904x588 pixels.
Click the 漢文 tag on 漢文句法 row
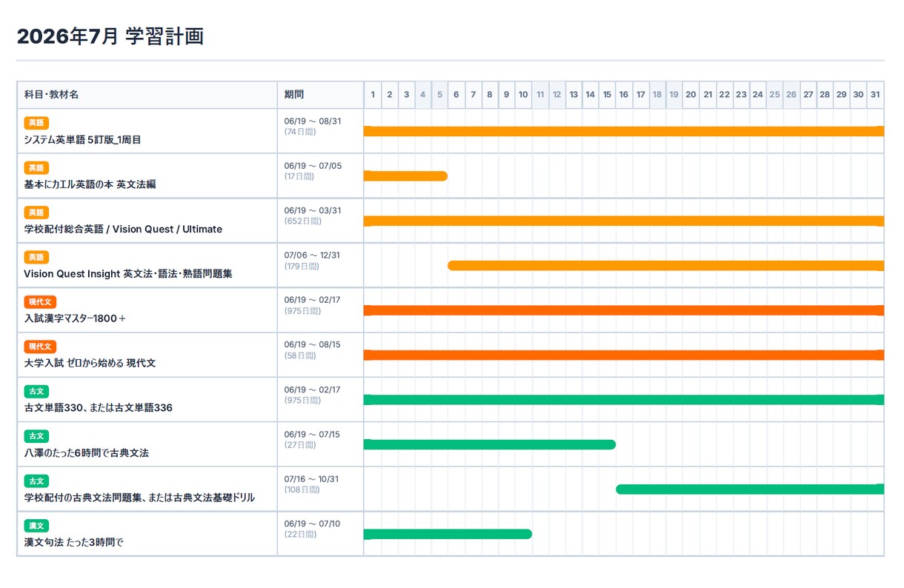pyautogui.click(x=36, y=526)
